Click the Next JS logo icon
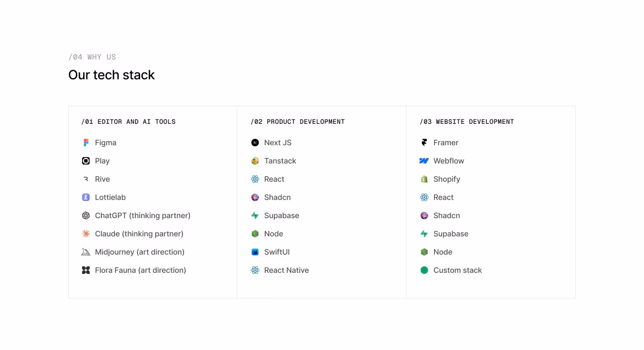 tap(255, 143)
